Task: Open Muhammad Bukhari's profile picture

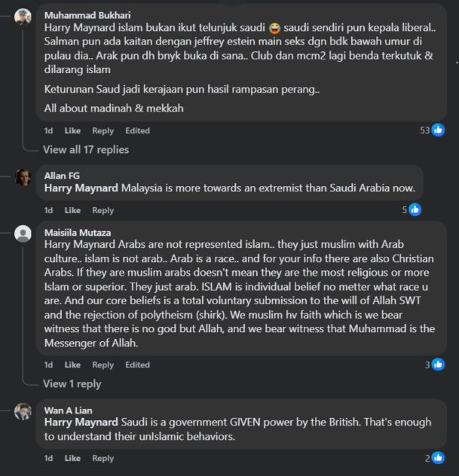Action: (x=23, y=17)
